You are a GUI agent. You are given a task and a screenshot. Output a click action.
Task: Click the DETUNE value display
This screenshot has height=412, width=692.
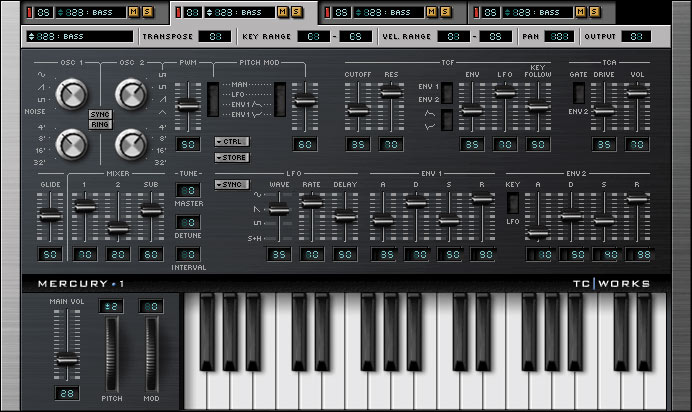[188, 222]
